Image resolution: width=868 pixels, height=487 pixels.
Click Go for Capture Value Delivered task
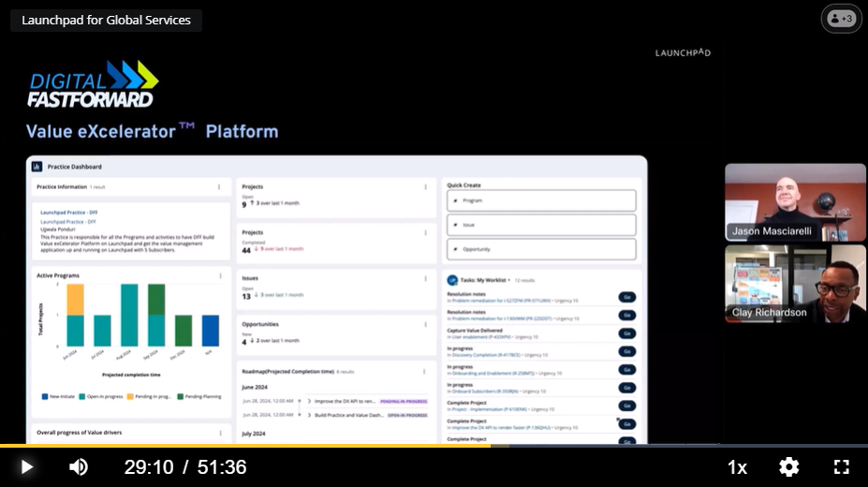click(627, 333)
